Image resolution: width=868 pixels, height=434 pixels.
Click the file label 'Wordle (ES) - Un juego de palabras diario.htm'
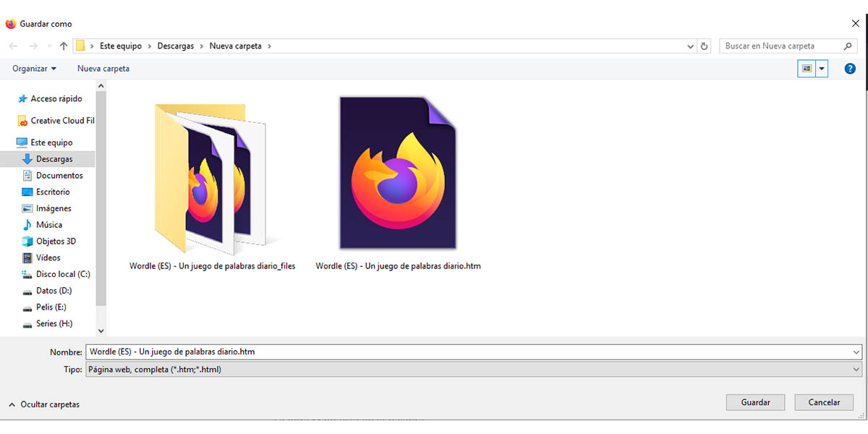click(399, 266)
